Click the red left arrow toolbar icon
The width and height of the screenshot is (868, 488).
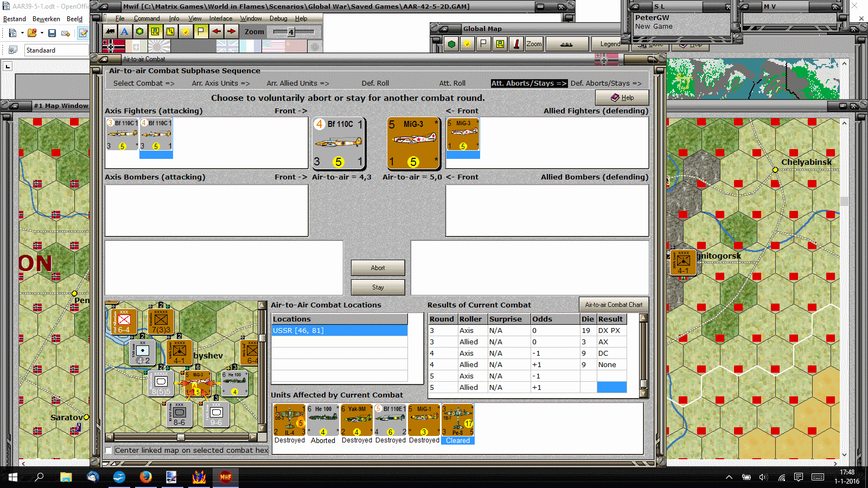pyautogui.click(x=216, y=31)
